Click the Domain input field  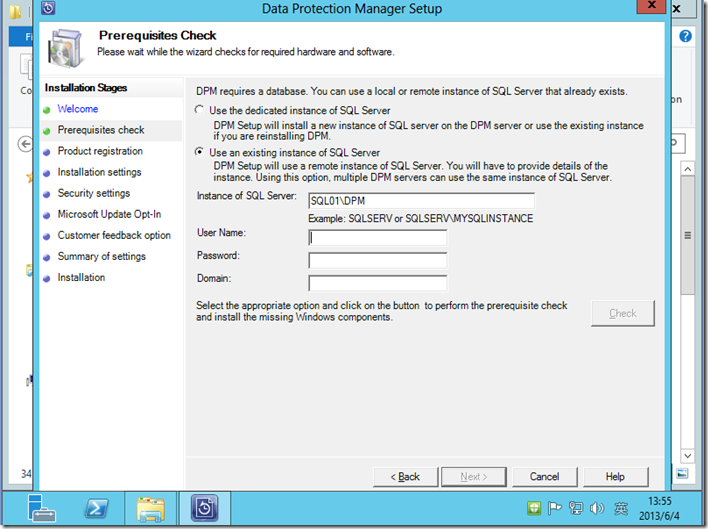[x=378, y=283]
